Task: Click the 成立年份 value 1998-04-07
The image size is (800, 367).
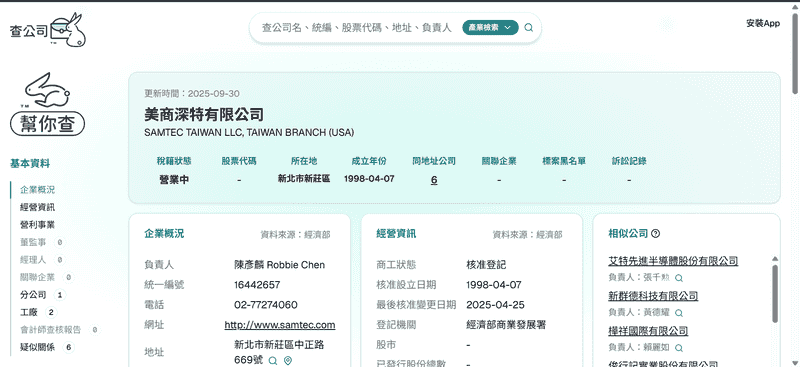Action: click(369, 179)
